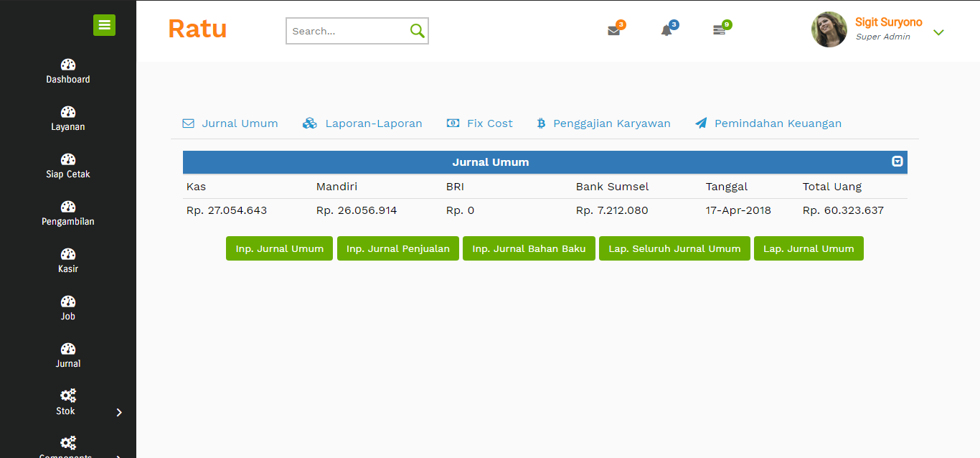The image size is (980, 458).
Task: Click the Lap. Seluruh Jurnal Umum button
Action: coord(674,248)
